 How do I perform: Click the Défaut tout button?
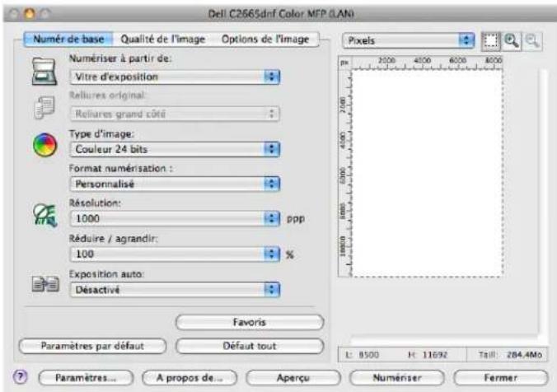(x=250, y=346)
